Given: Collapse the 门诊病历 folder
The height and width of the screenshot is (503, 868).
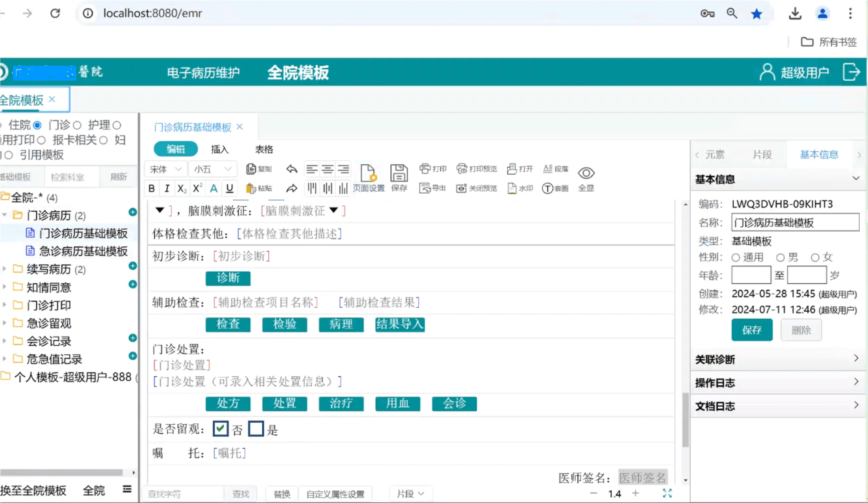Looking at the screenshot, I should pos(4,215).
